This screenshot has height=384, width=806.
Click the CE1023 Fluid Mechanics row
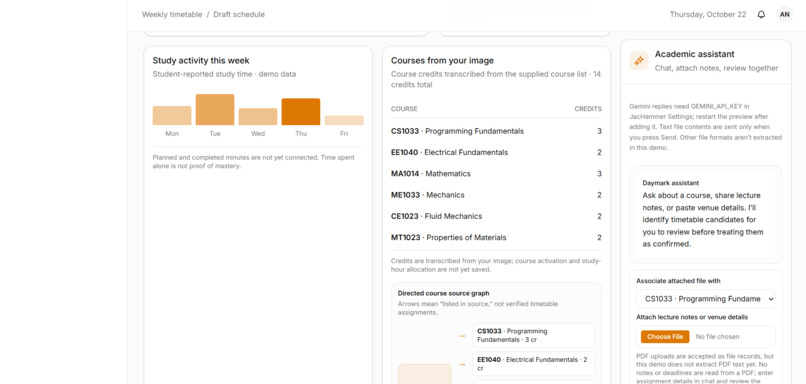pos(496,216)
